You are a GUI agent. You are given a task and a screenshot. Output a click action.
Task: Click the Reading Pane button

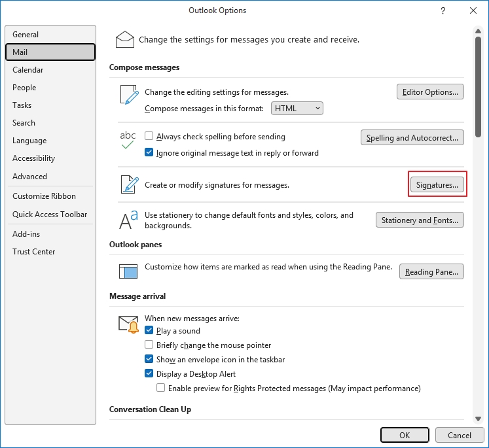431,271
